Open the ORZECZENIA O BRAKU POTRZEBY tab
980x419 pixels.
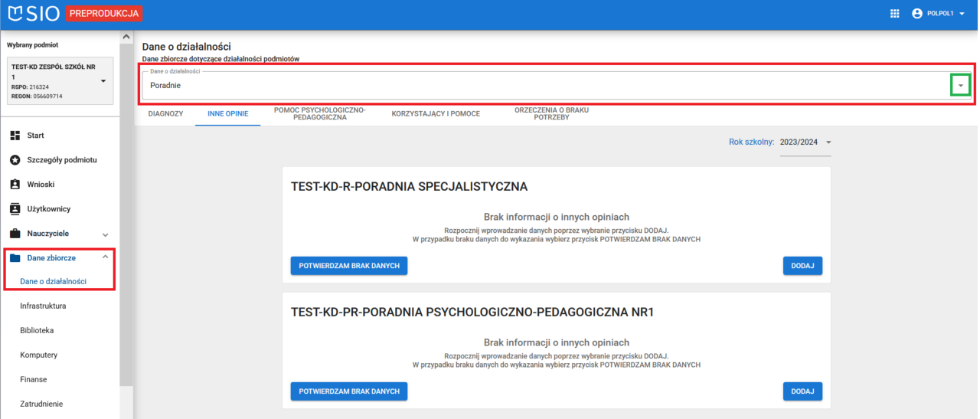tap(551, 114)
